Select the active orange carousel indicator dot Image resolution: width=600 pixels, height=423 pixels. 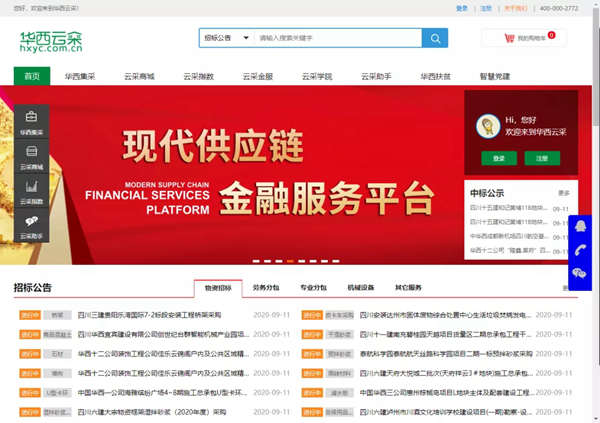pos(290,261)
